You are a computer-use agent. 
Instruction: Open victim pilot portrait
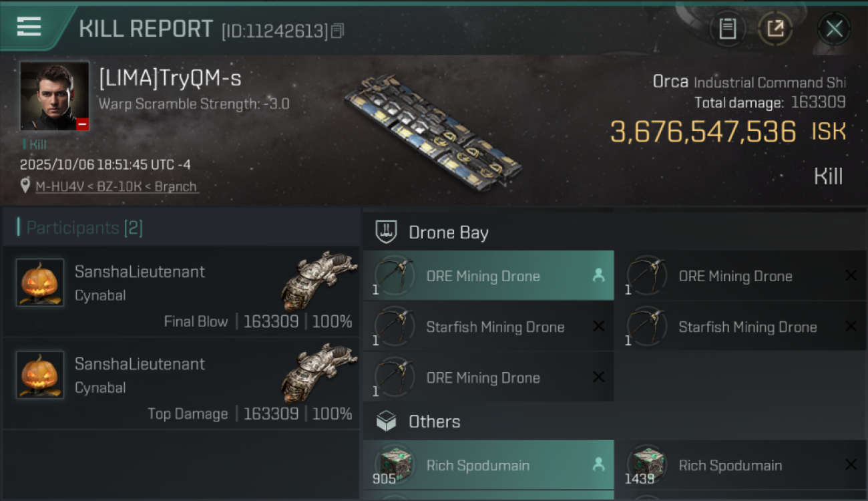click(54, 96)
